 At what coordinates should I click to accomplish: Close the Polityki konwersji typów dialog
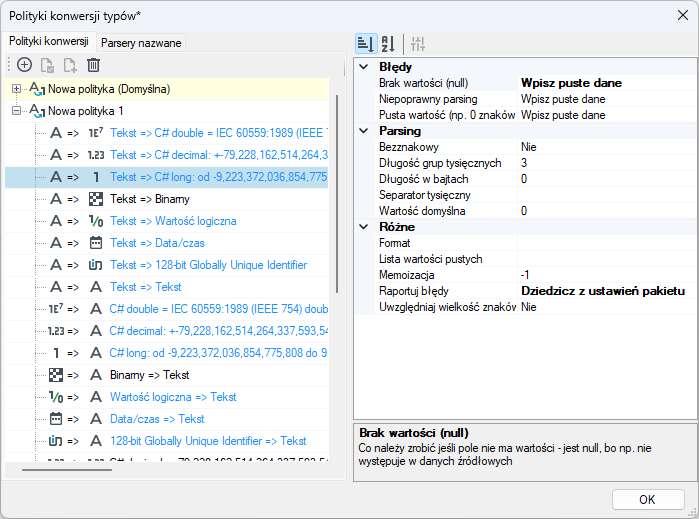click(x=683, y=16)
